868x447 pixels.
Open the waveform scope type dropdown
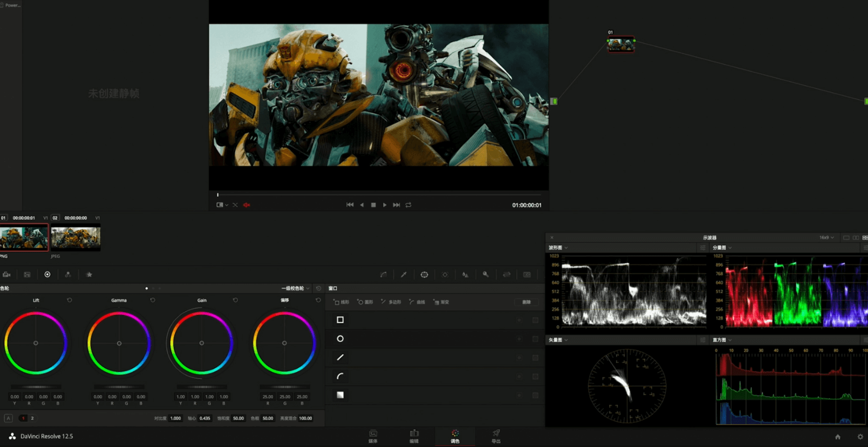coord(558,248)
